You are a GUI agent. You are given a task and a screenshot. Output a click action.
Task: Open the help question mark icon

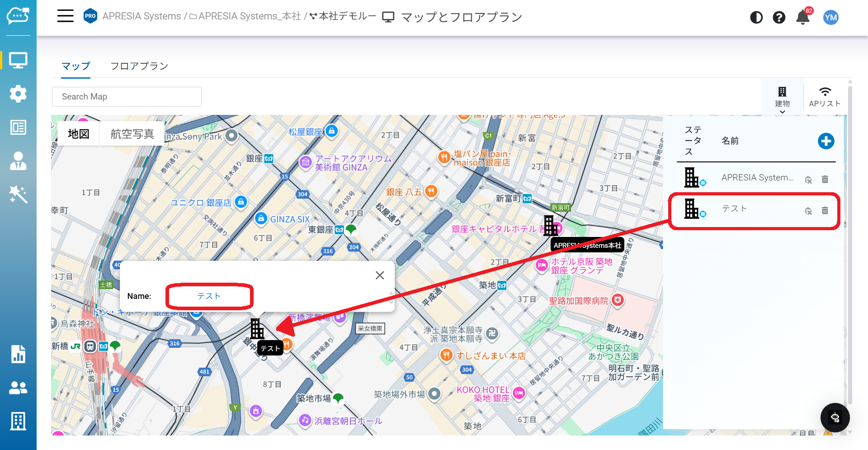tap(778, 18)
